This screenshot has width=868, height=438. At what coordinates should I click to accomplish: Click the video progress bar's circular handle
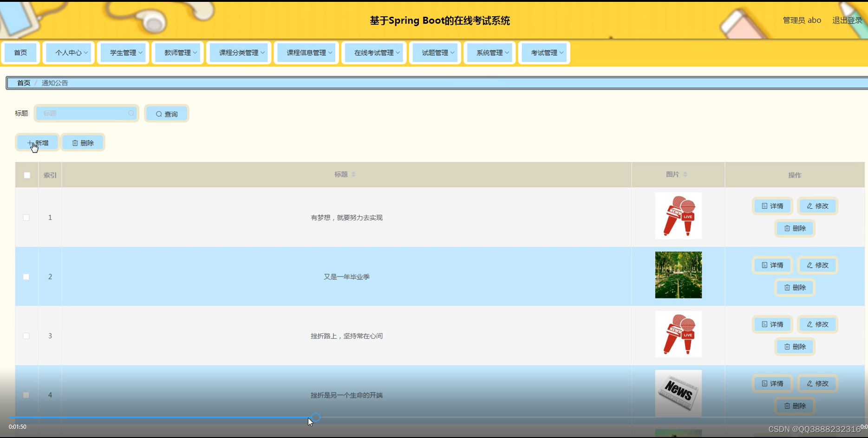click(315, 417)
